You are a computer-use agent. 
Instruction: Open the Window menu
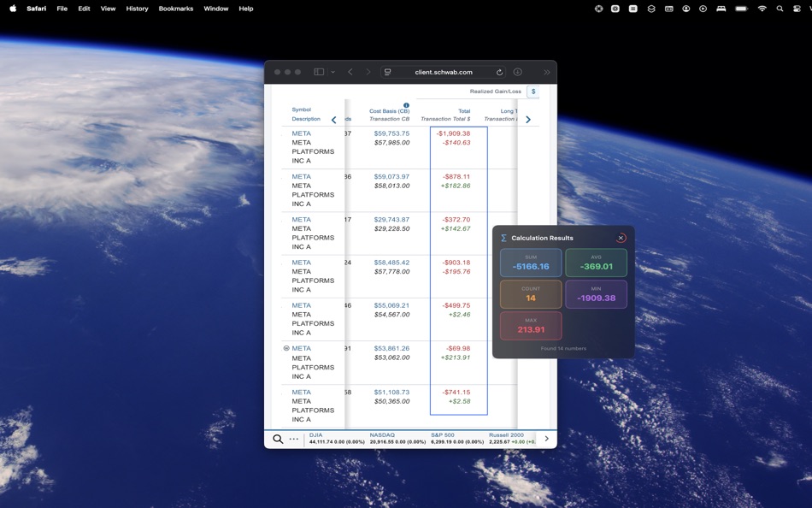pos(216,9)
